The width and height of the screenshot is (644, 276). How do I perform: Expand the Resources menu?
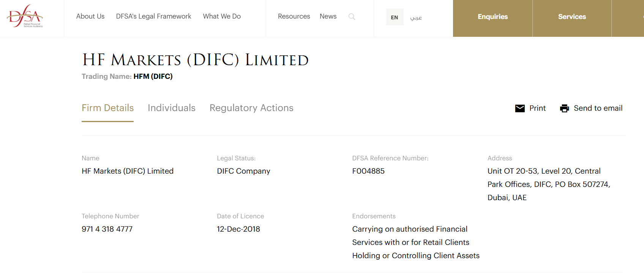[294, 16]
